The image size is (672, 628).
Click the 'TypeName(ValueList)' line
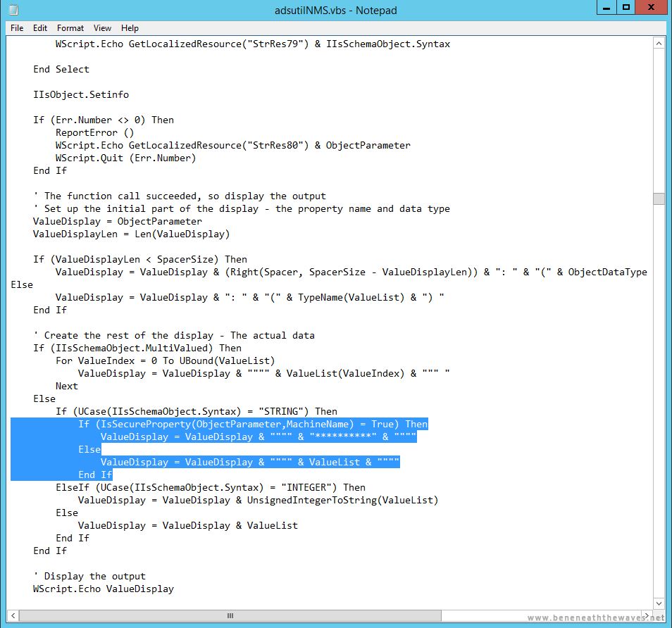[x=249, y=297]
